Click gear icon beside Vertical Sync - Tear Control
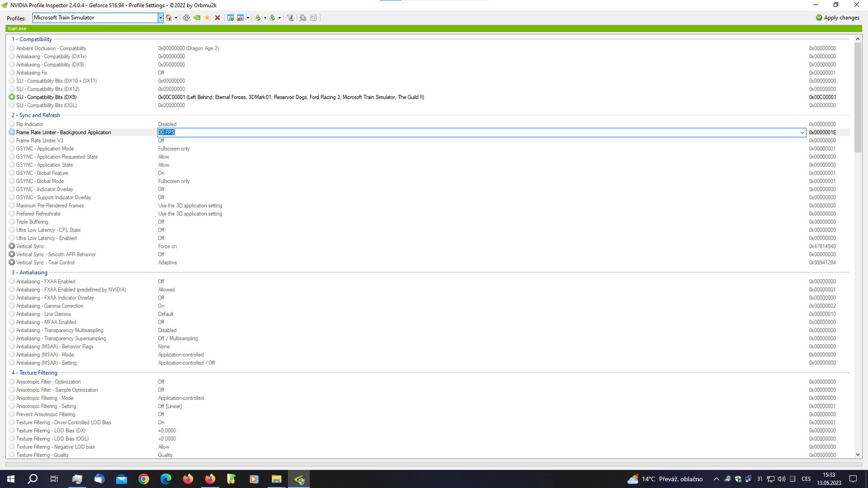The height and width of the screenshot is (488, 868). coord(12,263)
